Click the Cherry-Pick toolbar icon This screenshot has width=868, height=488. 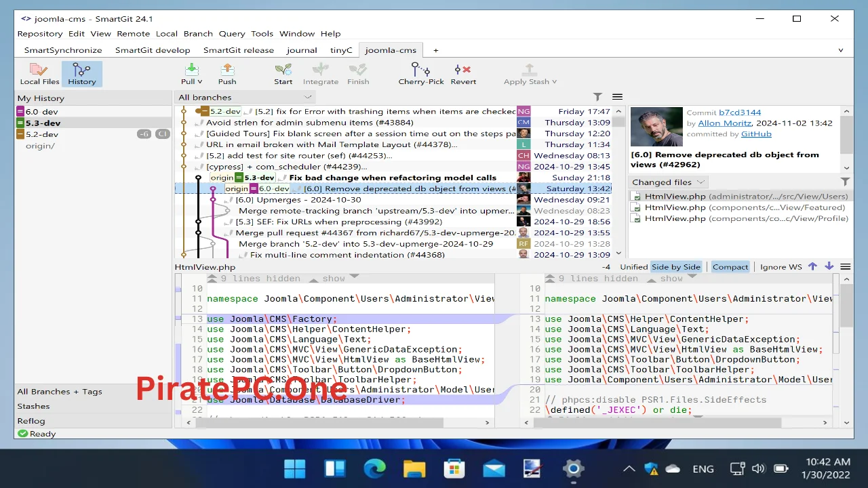point(421,70)
